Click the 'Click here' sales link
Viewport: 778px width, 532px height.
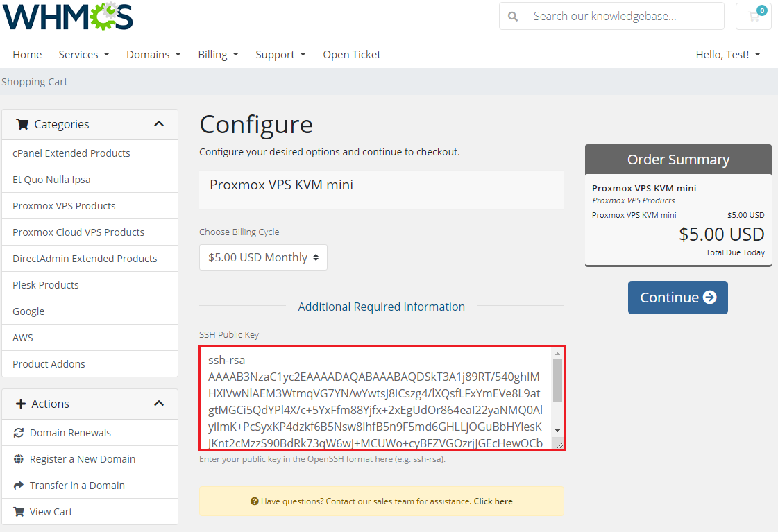[x=493, y=501]
